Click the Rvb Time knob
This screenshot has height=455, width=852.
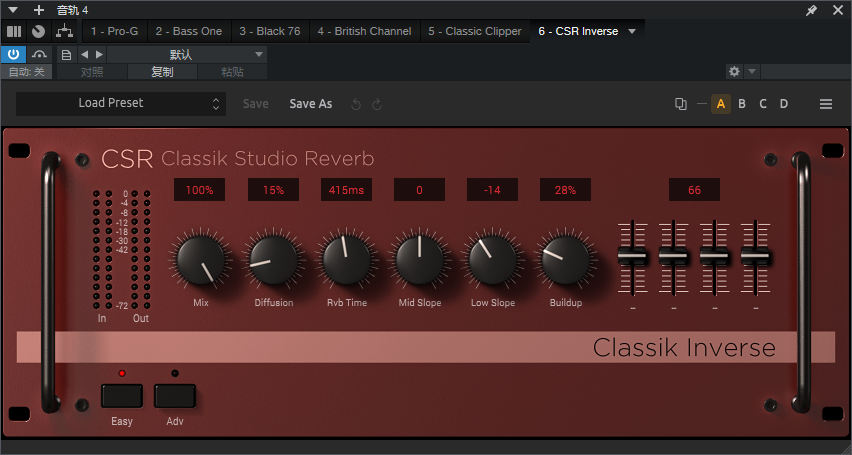[x=347, y=260]
